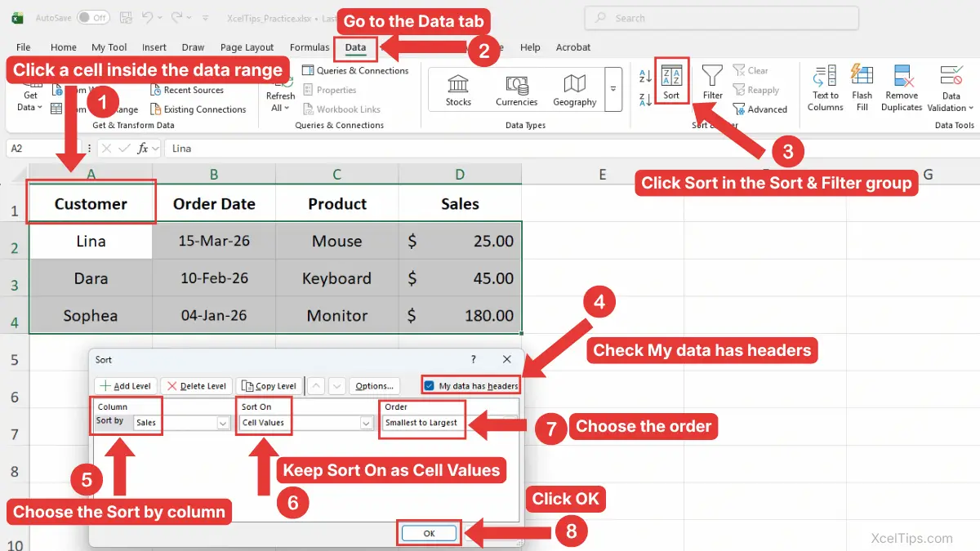Click Workbook Links
This screenshot has width=980, height=551.
[x=341, y=109]
